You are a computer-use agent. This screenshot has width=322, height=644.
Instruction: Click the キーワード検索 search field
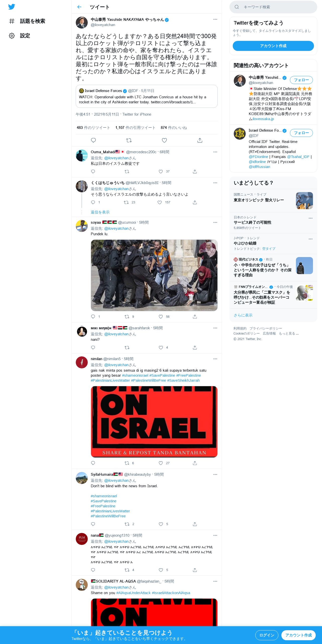[273, 7]
